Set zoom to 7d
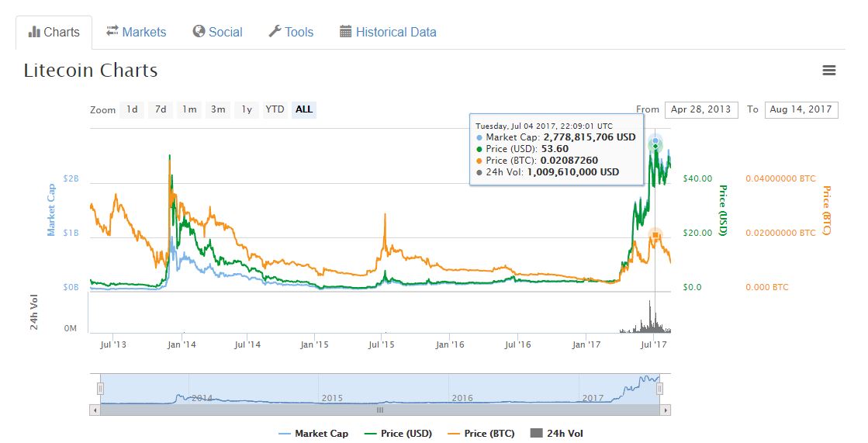This screenshot has height=443, width=868. [161, 109]
